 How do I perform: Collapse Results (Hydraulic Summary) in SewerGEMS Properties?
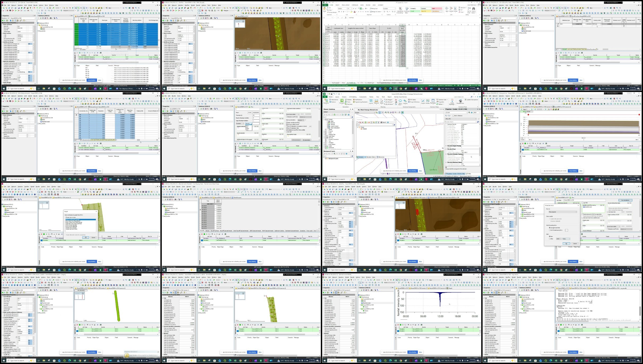[x=446, y=154]
